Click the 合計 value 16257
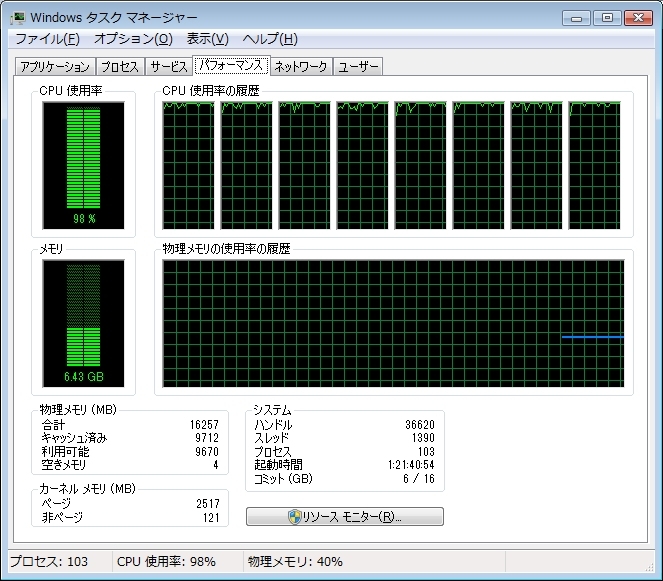This screenshot has width=663, height=581. click(x=204, y=425)
